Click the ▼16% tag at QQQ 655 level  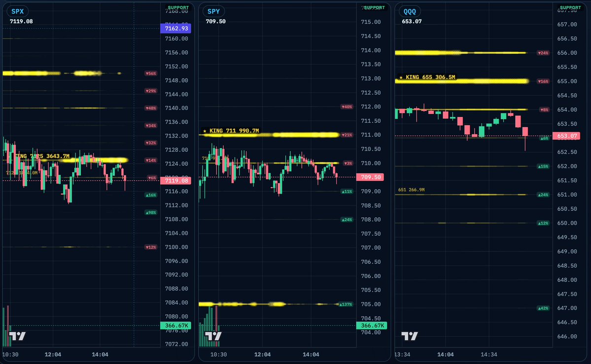click(543, 81)
